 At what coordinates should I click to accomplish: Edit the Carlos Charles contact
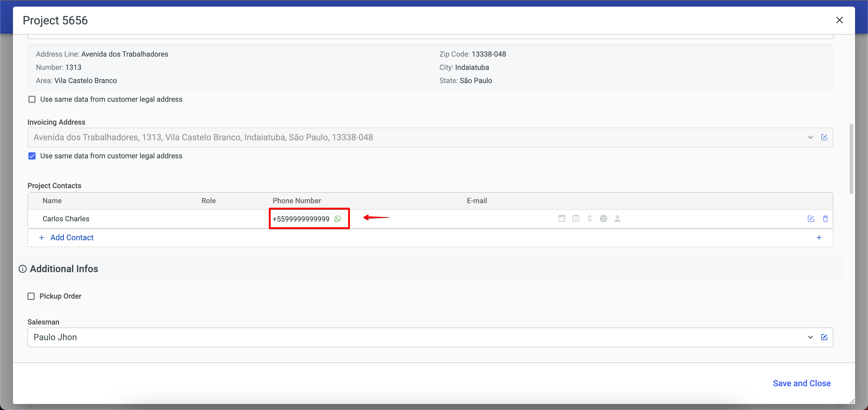(811, 219)
